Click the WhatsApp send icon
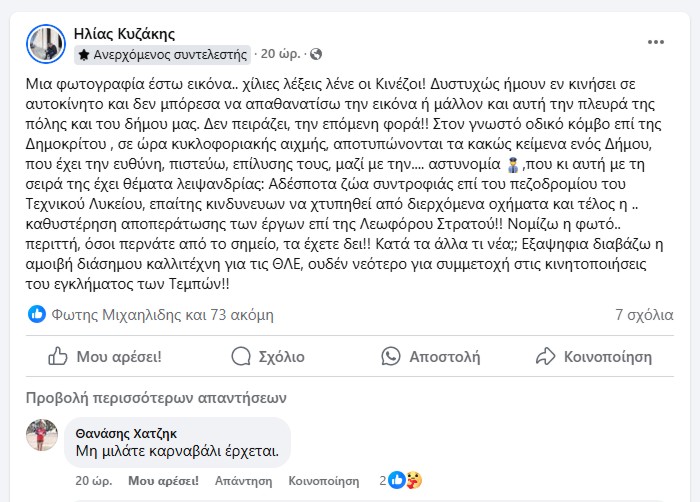 click(390, 356)
